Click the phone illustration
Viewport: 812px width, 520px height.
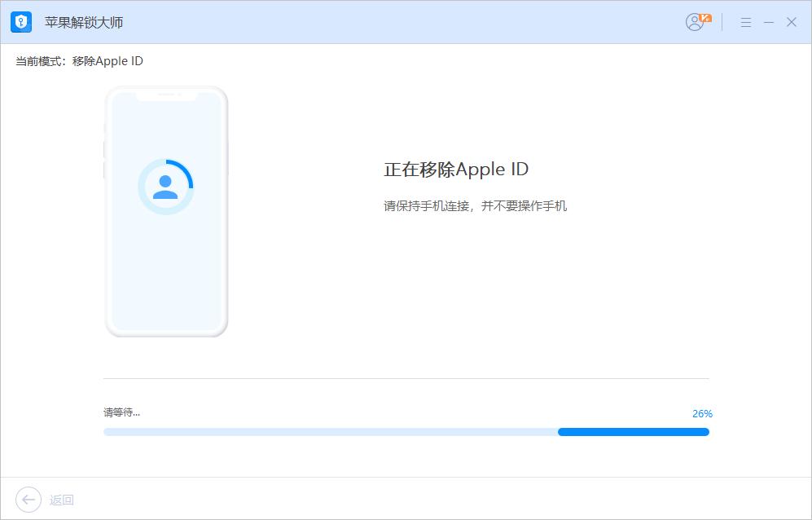(x=166, y=212)
